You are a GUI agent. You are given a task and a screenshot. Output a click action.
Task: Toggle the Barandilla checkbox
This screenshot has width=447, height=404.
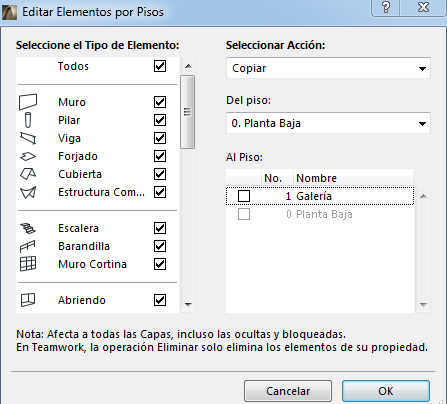[160, 246]
